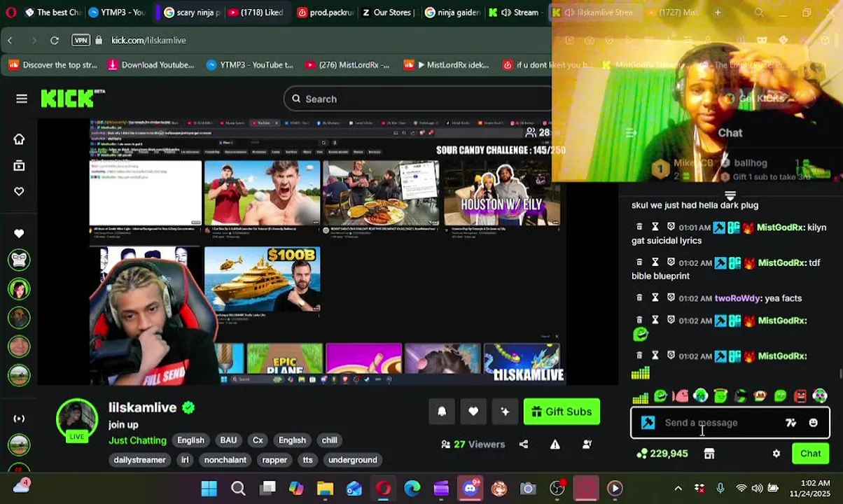Follow lilskamlive with the heart button
The image size is (843, 504).
coord(473,412)
